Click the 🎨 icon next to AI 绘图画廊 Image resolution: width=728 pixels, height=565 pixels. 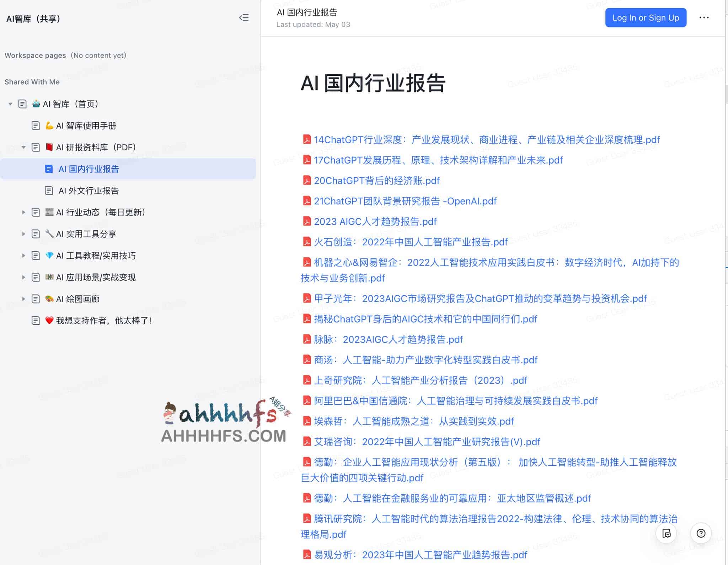tap(50, 299)
